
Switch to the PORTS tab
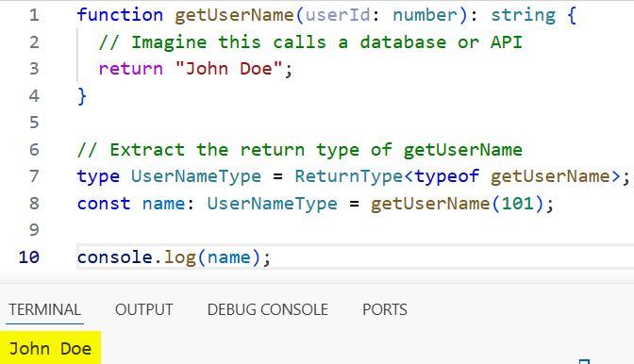[385, 309]
